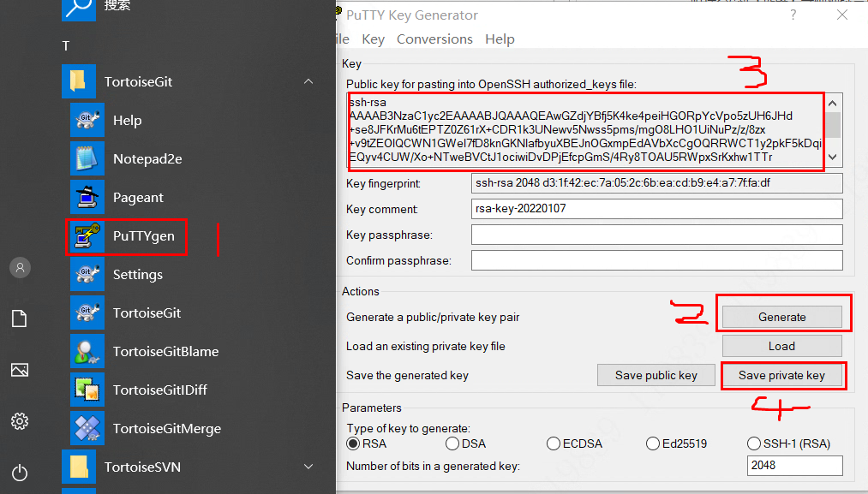Launch Notepad2e from Start menu
The image size is (868, 494).
[87, 158]
